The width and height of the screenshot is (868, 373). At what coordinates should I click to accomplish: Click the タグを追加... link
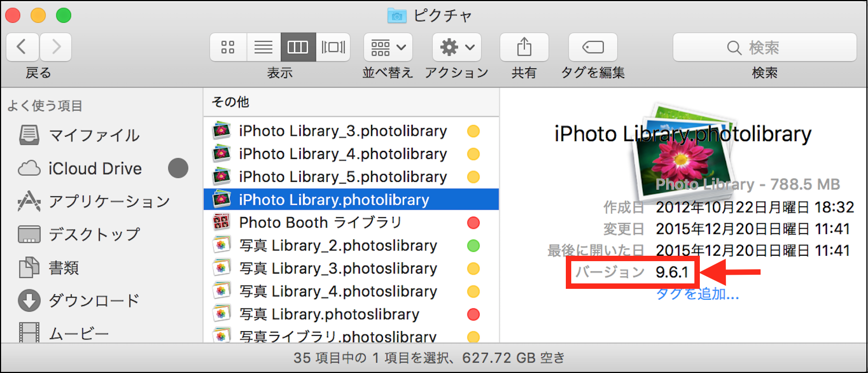[698, 294]
